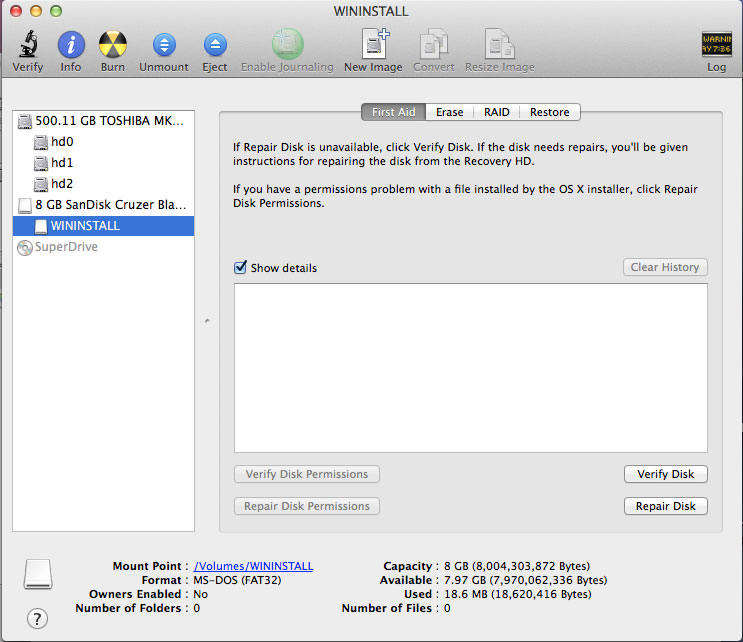Select the SuperDrive entry
The image size is (743, 642).
tap(104, 247)
